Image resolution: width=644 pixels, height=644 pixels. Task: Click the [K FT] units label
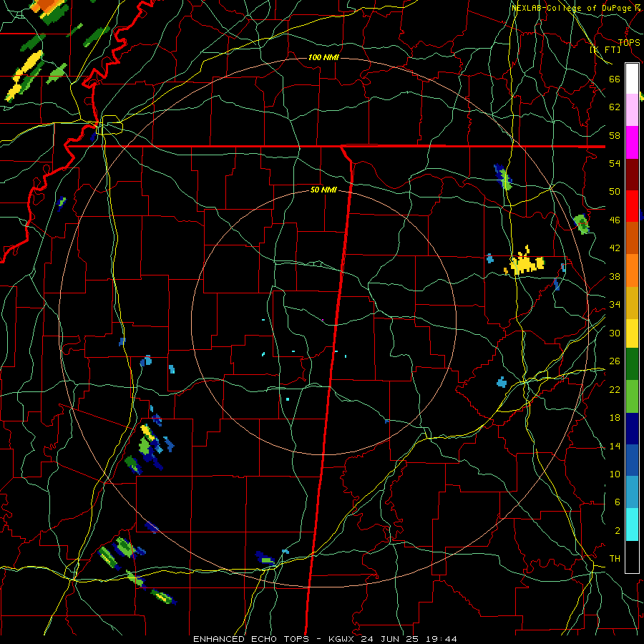(605, 49)
